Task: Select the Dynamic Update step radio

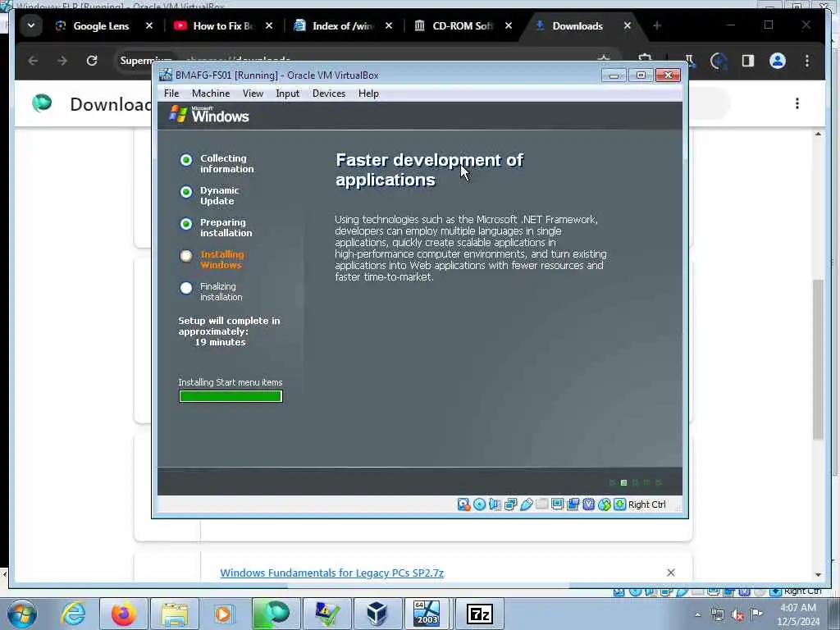Action: (186, 192)
